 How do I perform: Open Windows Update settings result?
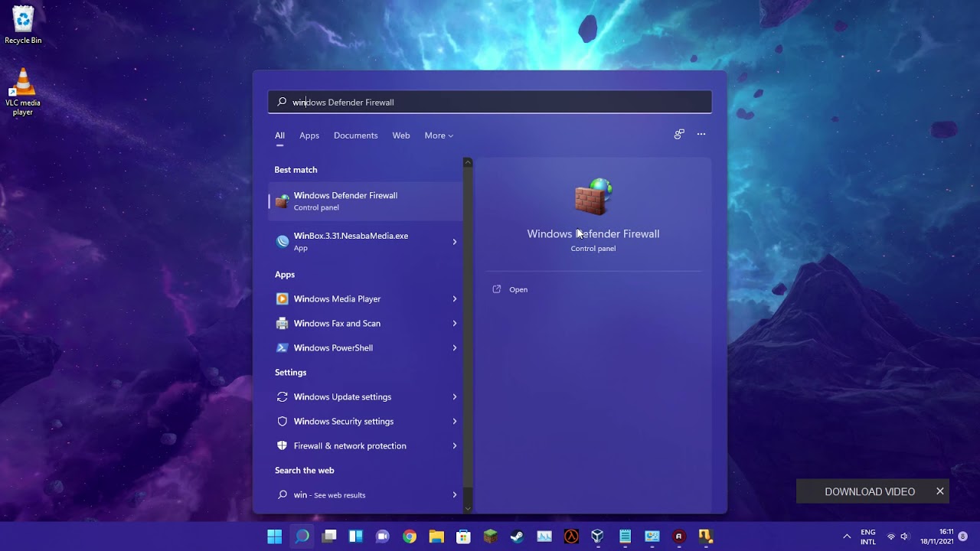[365, 397]
